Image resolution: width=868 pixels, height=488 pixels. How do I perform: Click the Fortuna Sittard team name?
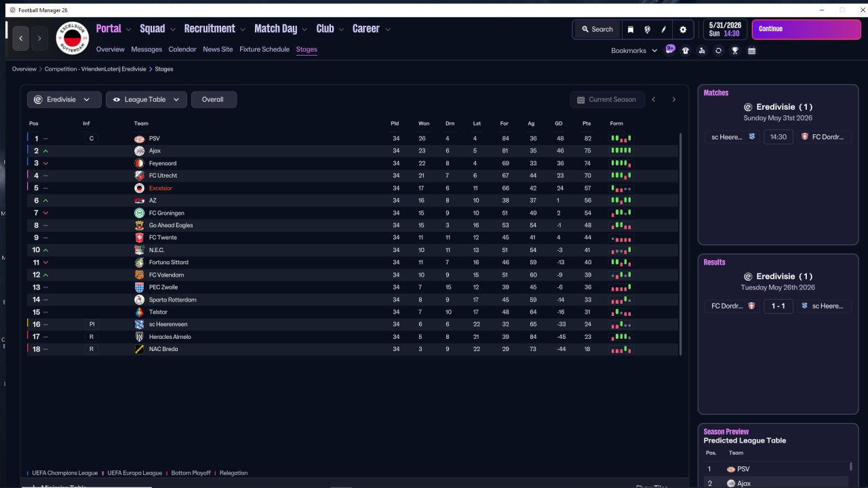[x=169, y=262]
